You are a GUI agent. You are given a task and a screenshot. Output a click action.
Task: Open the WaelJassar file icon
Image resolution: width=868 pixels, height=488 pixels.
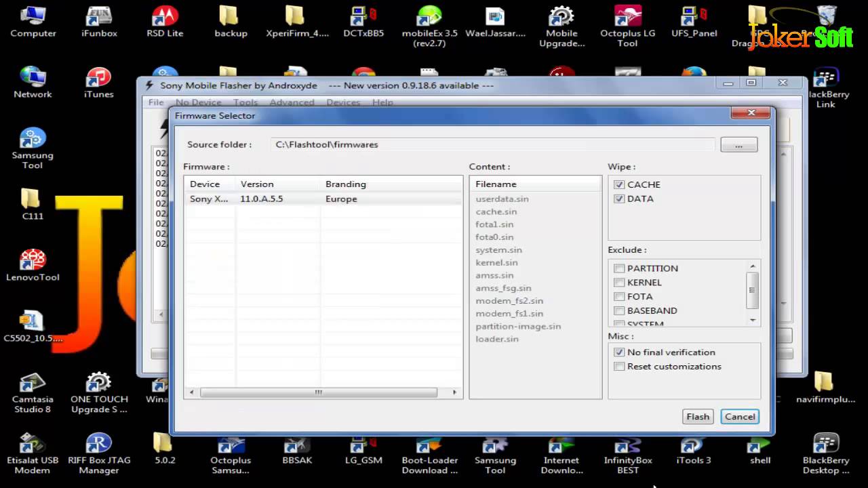tap(495, 22)
